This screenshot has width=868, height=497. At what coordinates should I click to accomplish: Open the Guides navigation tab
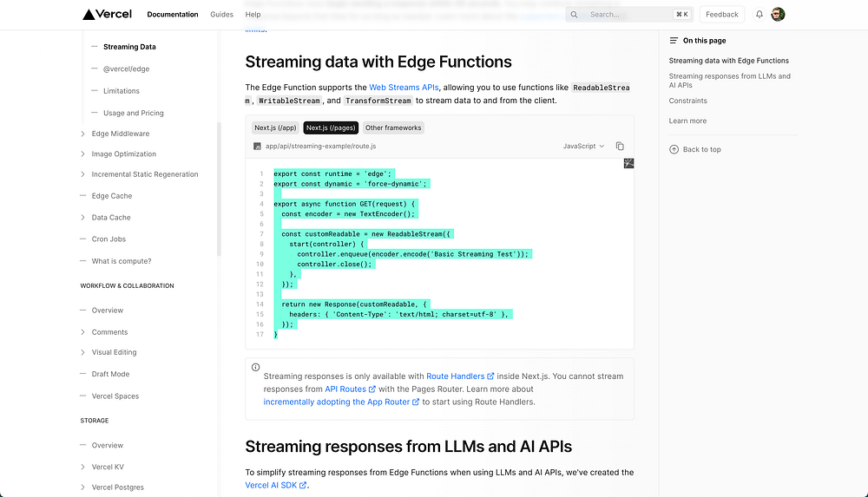click(x=221, y=15)
